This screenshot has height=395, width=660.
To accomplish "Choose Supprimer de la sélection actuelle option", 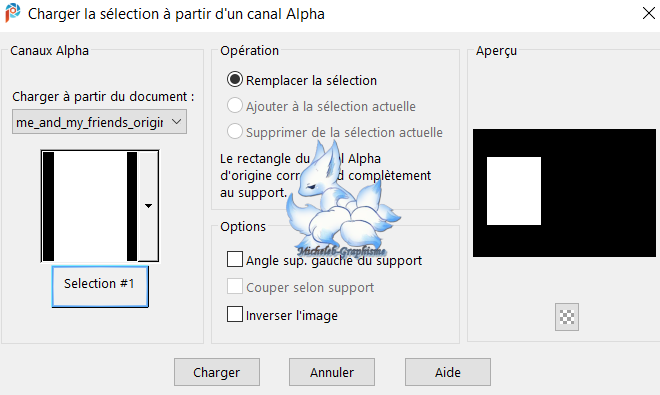I will click(x=234, y=131).
